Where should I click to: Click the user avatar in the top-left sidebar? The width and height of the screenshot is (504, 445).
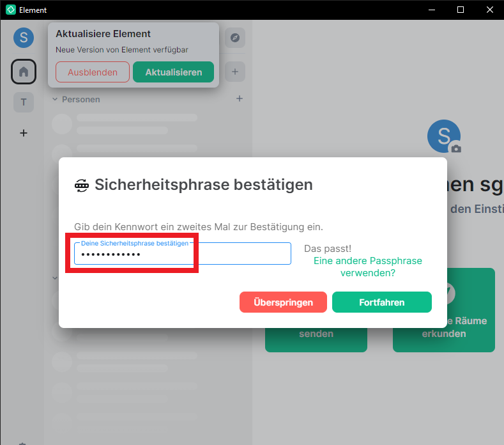pos(24,37)
